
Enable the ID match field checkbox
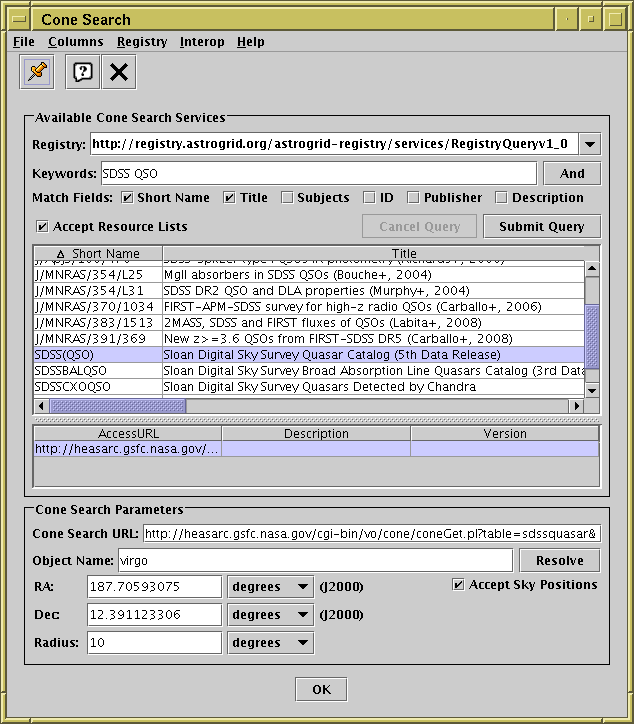[369, 198]
